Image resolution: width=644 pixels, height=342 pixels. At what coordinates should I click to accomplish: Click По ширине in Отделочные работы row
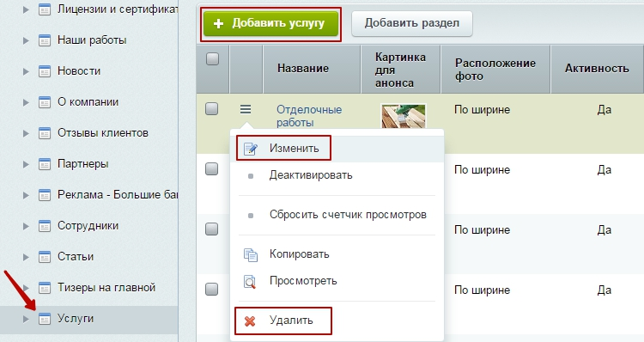point(483,110)
